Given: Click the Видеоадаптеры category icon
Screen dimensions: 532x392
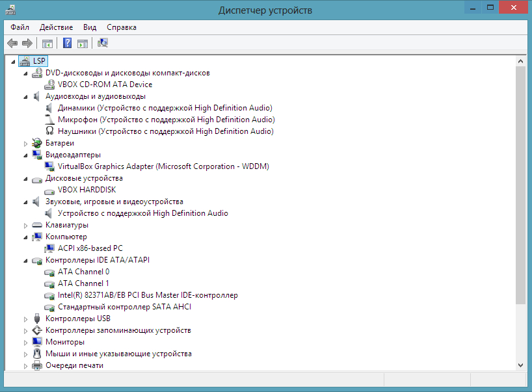Looking at the screenshot, I should tap(37, 155).
